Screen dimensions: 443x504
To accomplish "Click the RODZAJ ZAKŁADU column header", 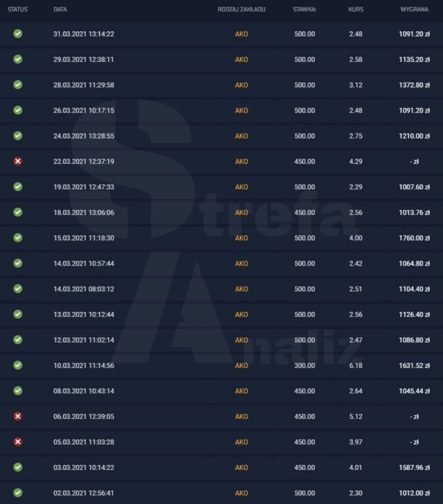I will 241,9.
